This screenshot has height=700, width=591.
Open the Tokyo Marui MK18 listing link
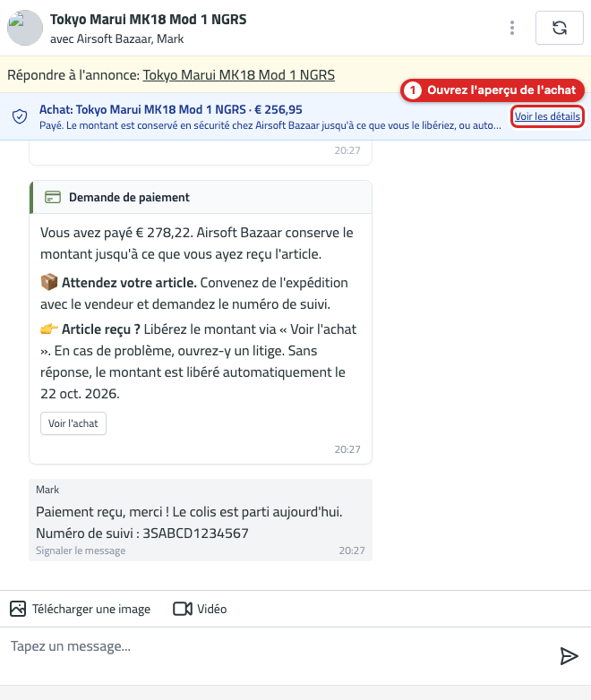pos(238,74)
